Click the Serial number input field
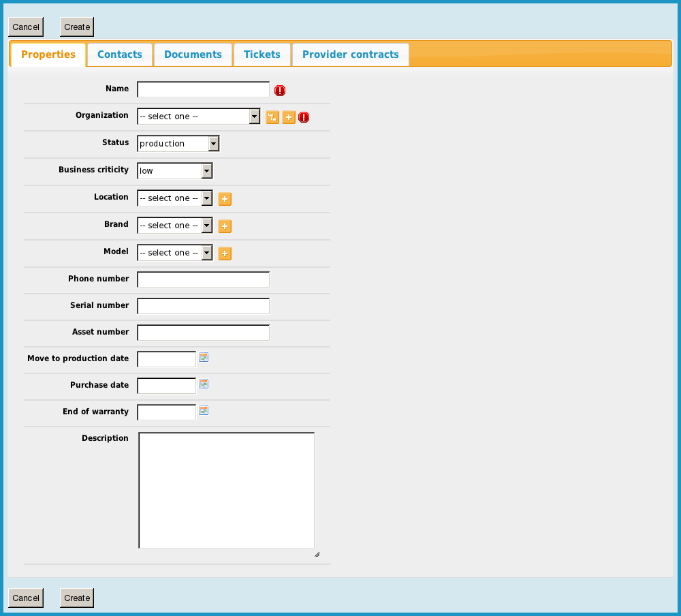The height and width of the screenshot is (616, 681). click(x=203, y=306)
